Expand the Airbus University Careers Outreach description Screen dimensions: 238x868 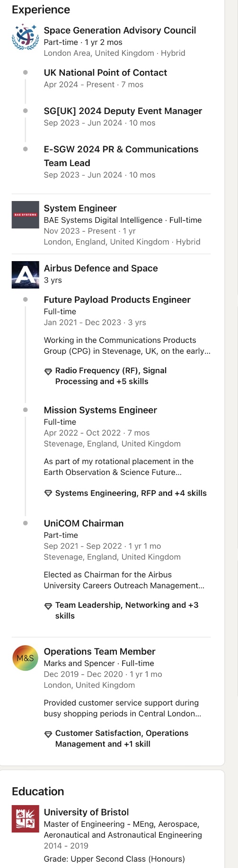pyautogui.click(x=124, y=580)
